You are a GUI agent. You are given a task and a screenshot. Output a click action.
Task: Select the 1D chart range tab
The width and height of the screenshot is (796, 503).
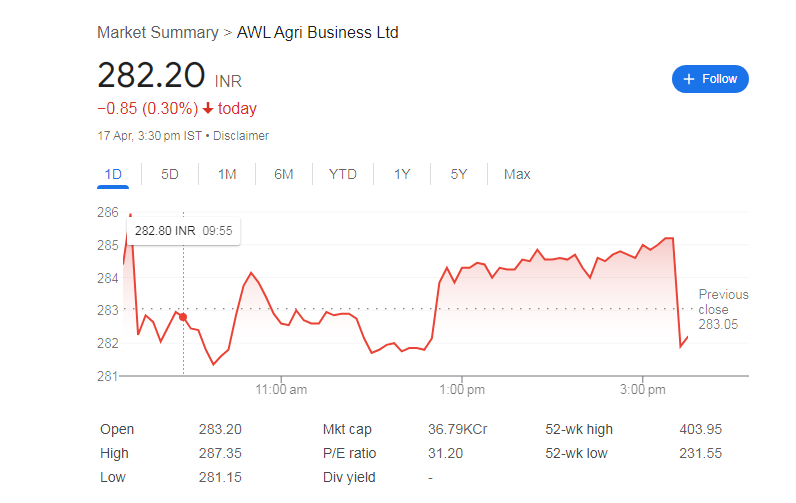(x=113, y=174)
